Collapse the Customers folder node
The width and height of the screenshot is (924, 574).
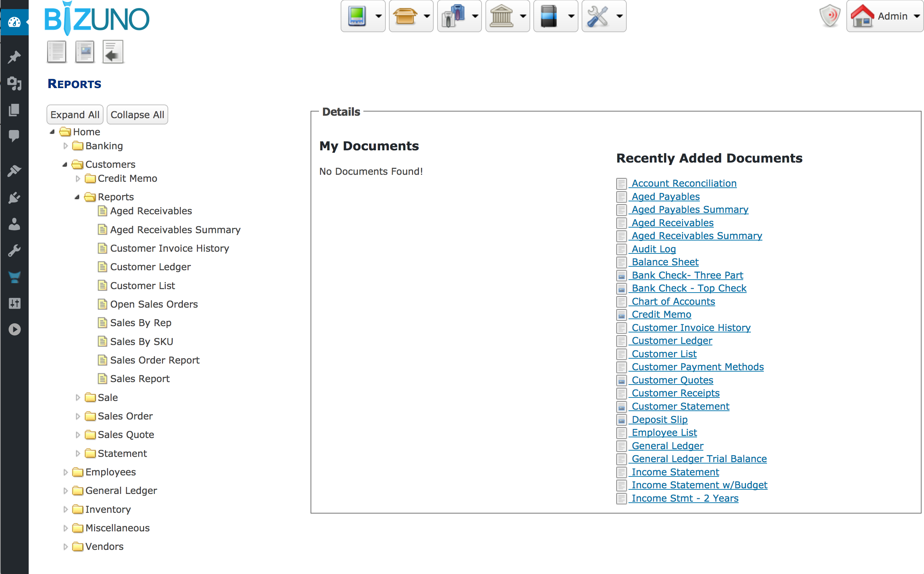(65, 164)
